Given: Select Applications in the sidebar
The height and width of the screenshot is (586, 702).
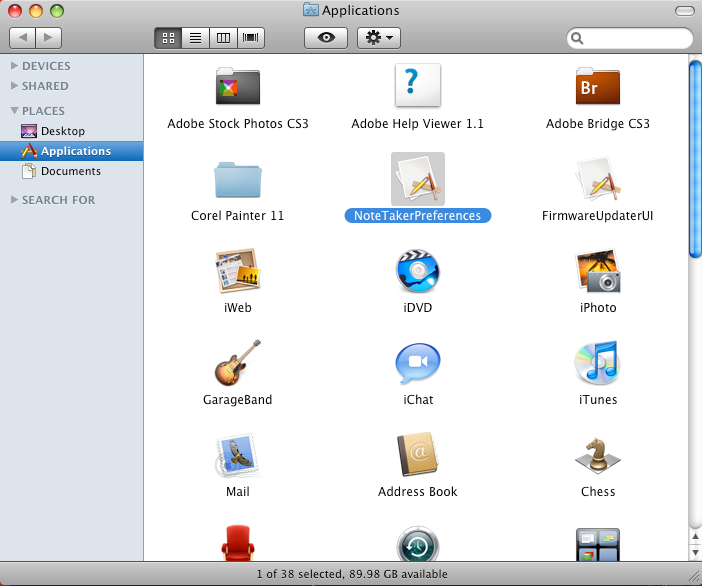Looking at the screenshot, I should [72, 151].
